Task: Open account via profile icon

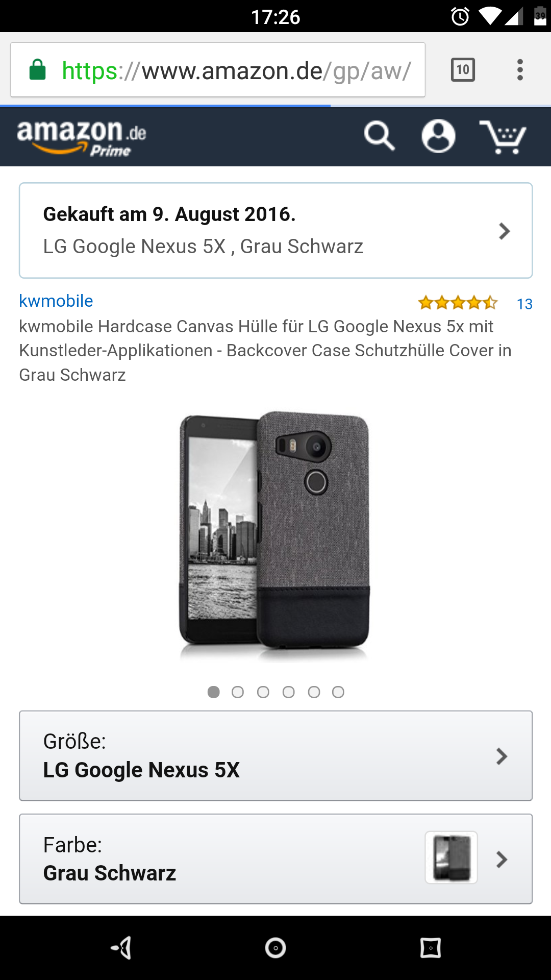Action: point(438,136)
